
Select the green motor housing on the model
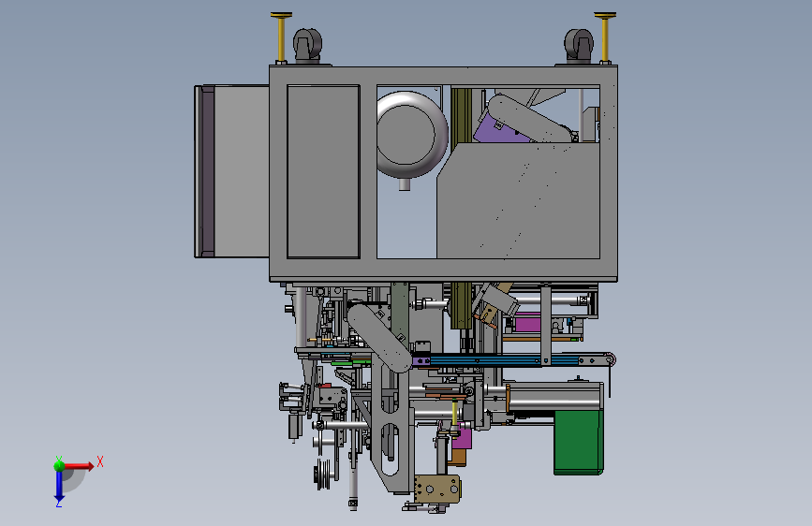click(x=579, y=443)
